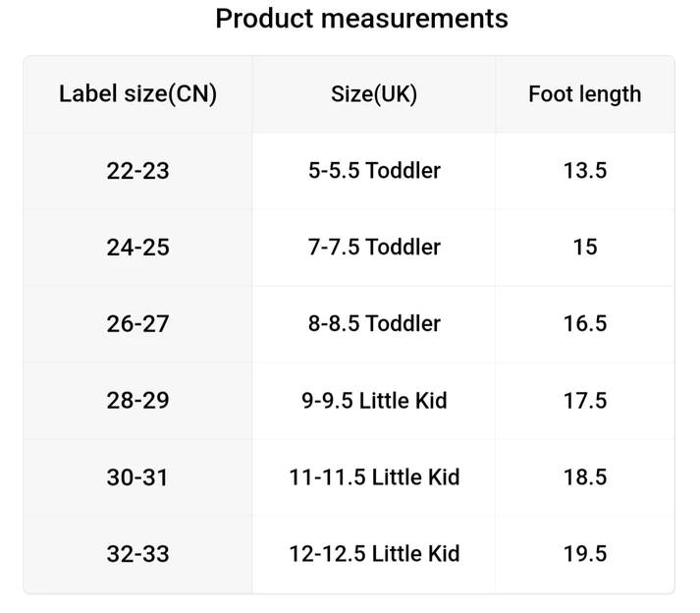Click the Foot length column header
The width and height of the screenshot is (700, 613).
point(585,94)
